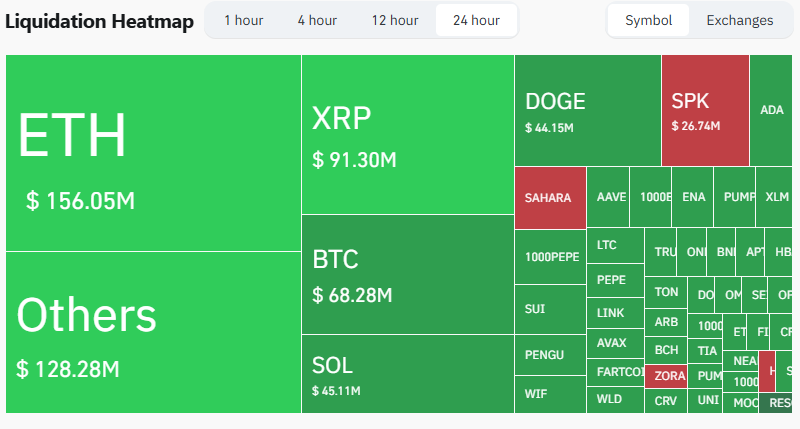
Task: Switch to the 4 hour timeframe
Action: pos(317,20)
